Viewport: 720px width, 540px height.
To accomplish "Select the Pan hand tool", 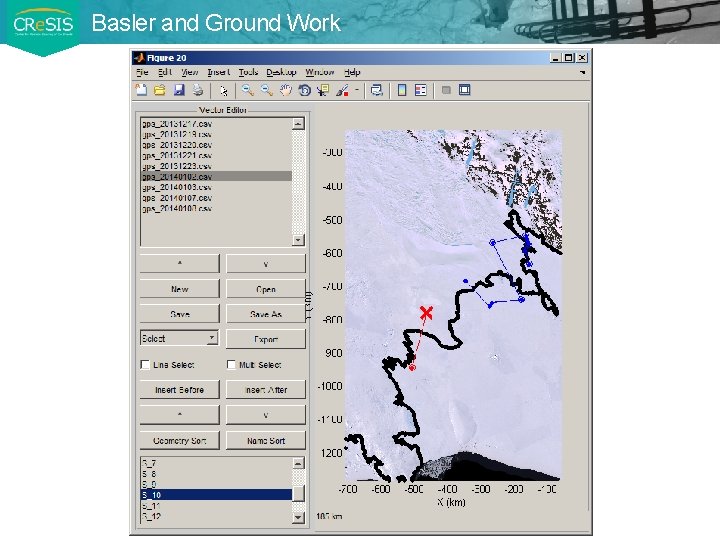I will [286, 90].
